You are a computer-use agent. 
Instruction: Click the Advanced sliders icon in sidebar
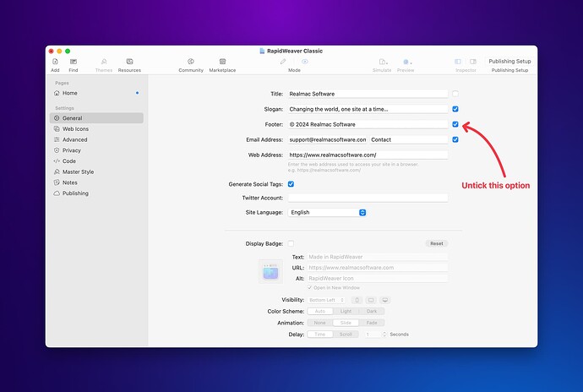[x=57, y=139]
